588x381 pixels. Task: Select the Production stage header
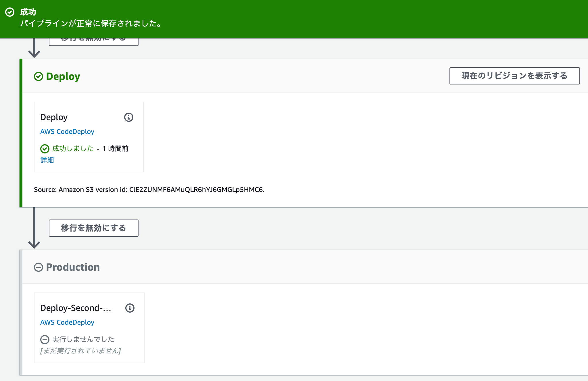73,267
